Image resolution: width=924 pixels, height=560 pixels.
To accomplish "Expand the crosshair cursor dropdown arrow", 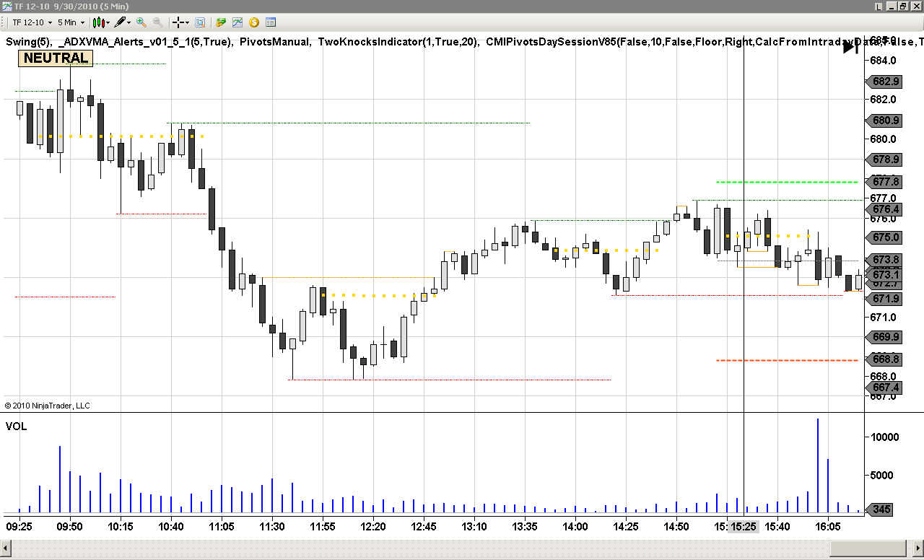I will click(x=188, y=22).
